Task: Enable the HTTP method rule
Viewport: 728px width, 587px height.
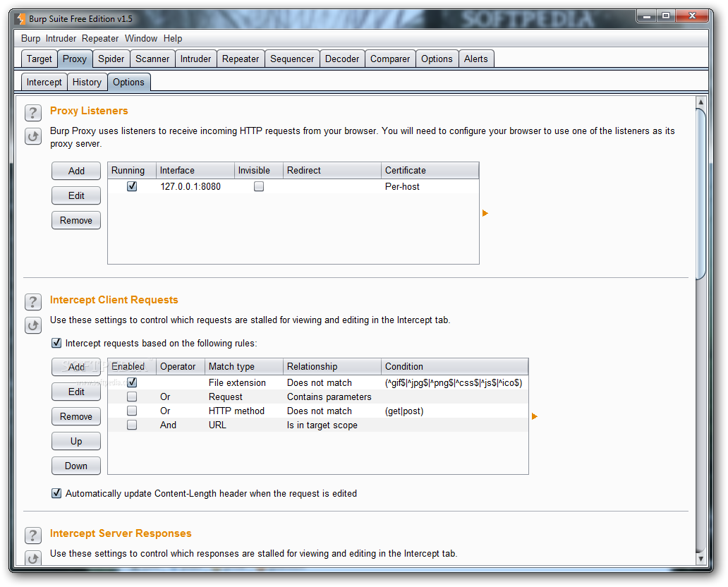Action: 132,411
